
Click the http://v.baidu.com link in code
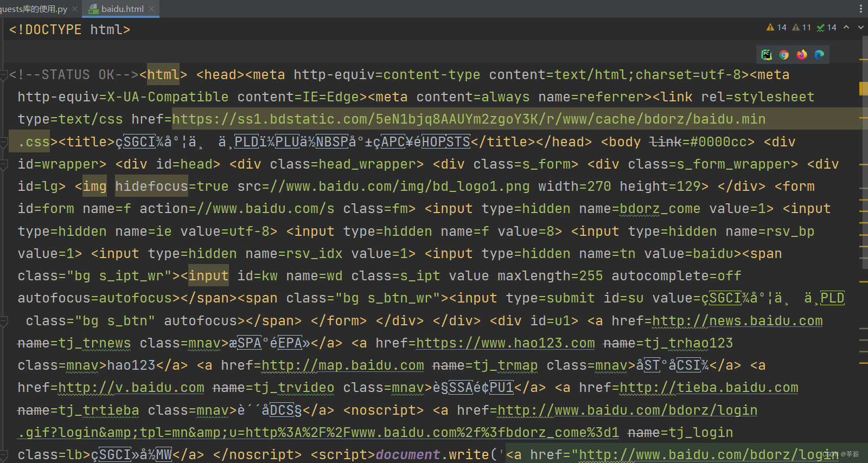[131, 388]
